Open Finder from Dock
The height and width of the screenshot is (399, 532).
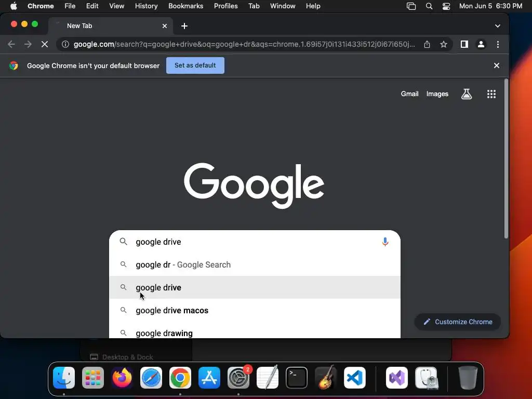[x=64, y=378]
